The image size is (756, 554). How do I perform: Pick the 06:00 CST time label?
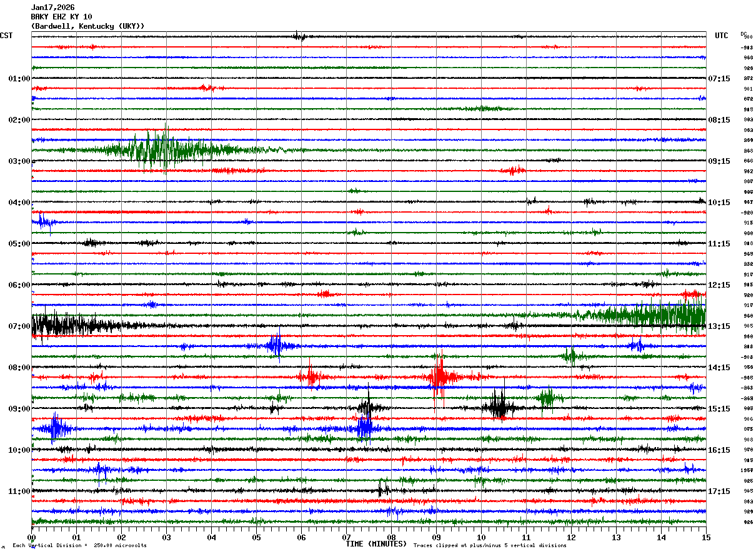click(19, 285)
